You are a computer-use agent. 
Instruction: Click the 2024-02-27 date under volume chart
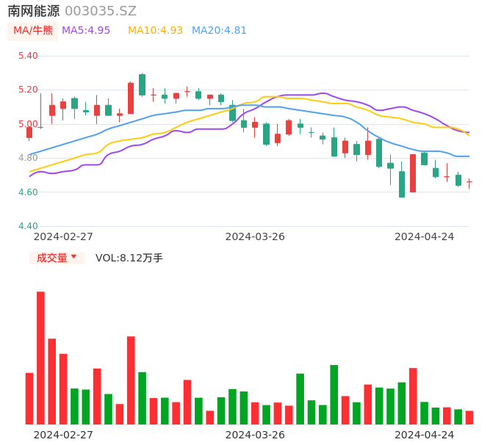pos(63,435)
